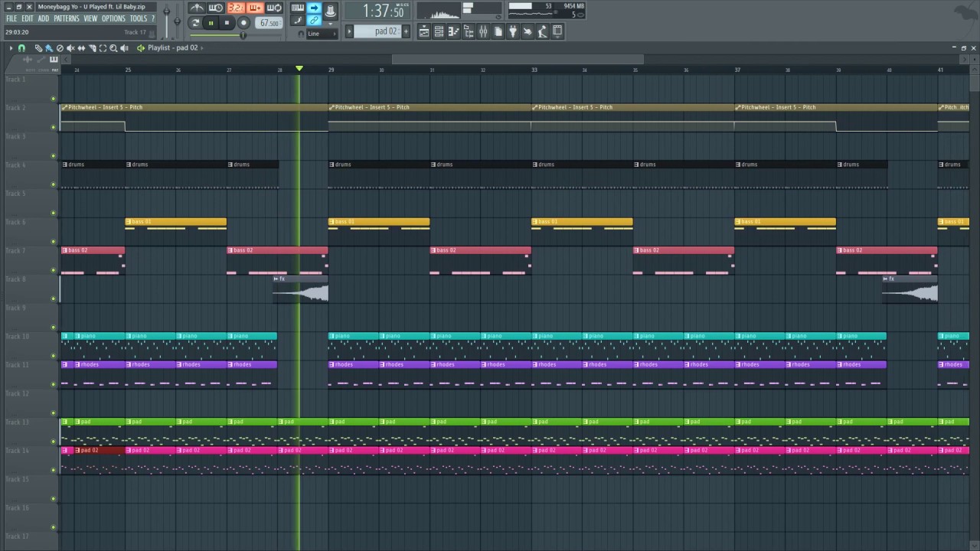Viewport: 980px width, 551px height.
Task: Toggle the 3.2.1 recording countdown
Action: click(x=237, y=8)
